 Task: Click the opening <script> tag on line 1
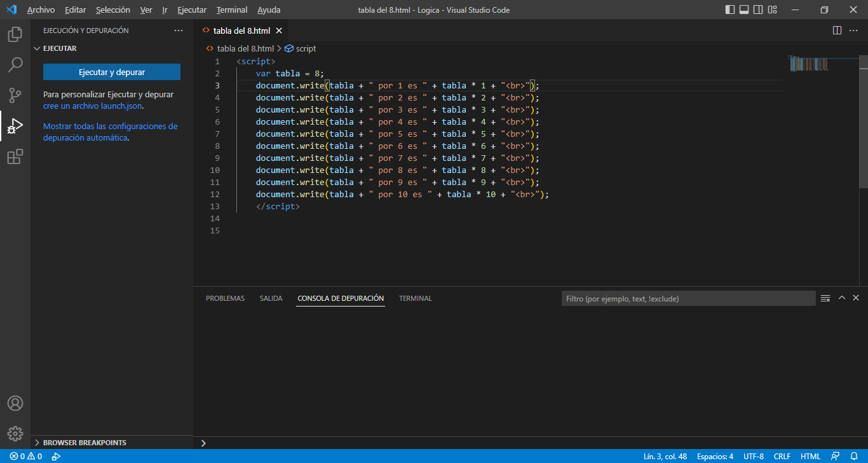click(255, 62)
